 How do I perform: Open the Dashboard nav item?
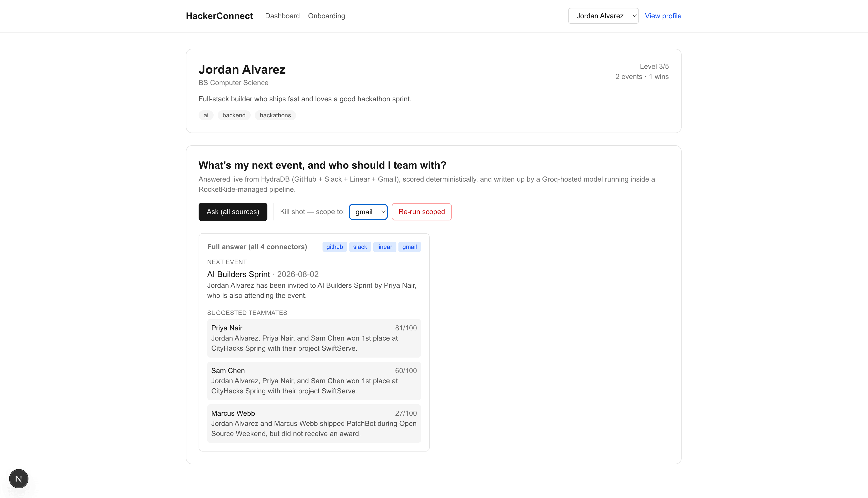tap(282, 16)
